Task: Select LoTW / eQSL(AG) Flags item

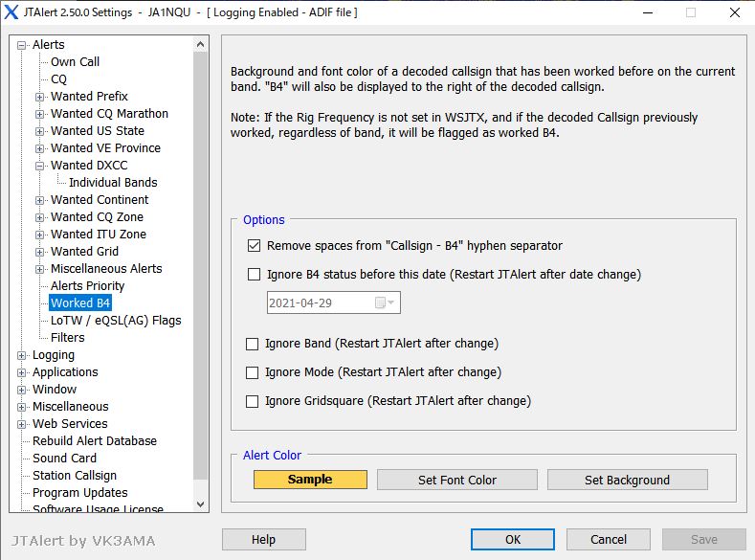Action: (x=115, y=321)
